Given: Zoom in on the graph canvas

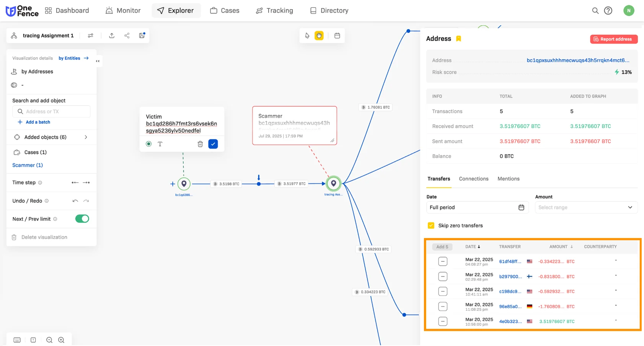Looking at the screenshot, I should coord(61,340).
